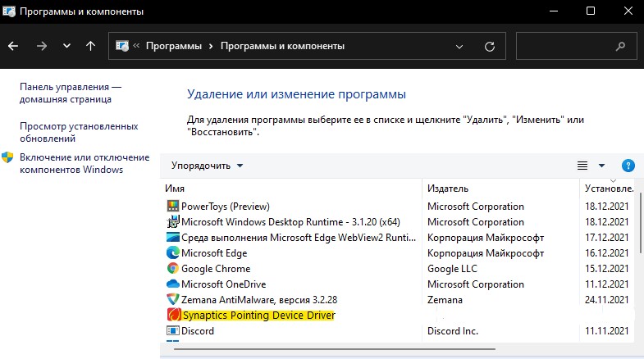
Task: Open Включение или отключение компонентов Windows
Action: pos(84,163)
